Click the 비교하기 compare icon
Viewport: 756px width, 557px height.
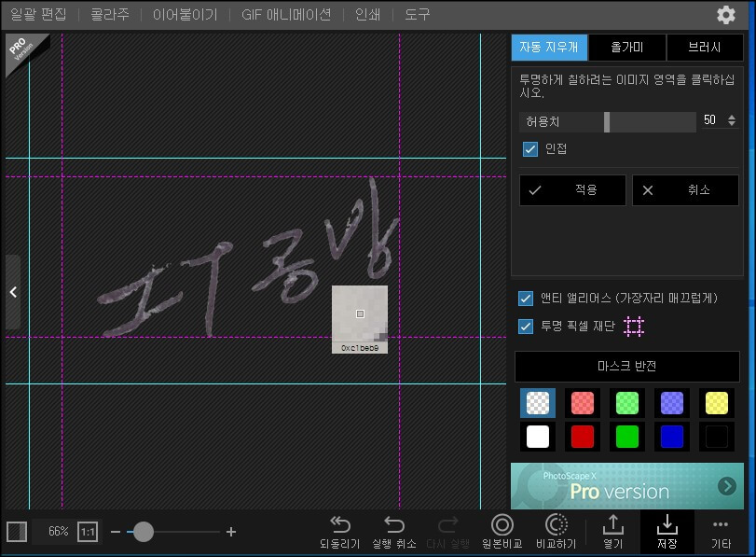(556, 524)
